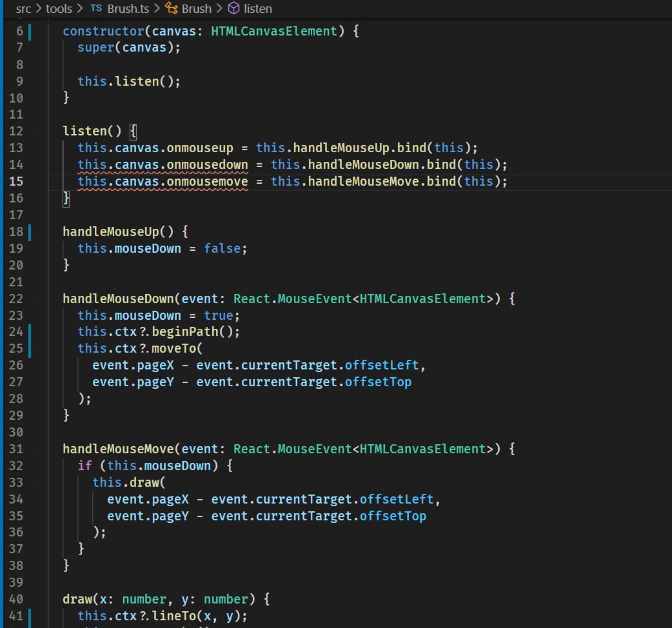Click 'handleMouseUp()' declaration on line 18

click(118, 231)
